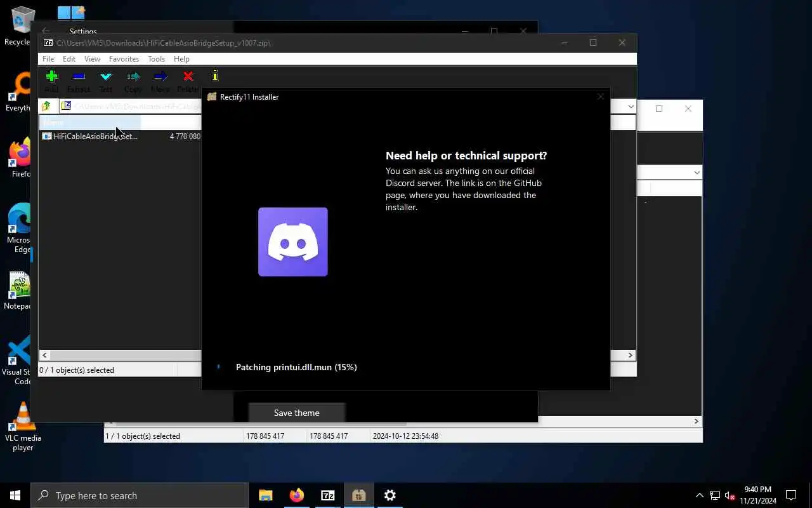Show hidden tray icons chevron
Image resolution: width=812 pixels, height=508 pixels.
(700, 495)
